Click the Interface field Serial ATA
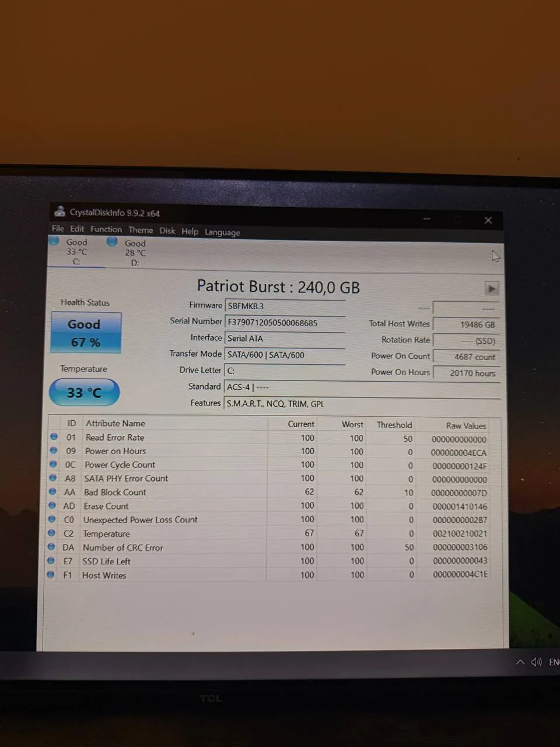560x747 pixels. (285, 338)
